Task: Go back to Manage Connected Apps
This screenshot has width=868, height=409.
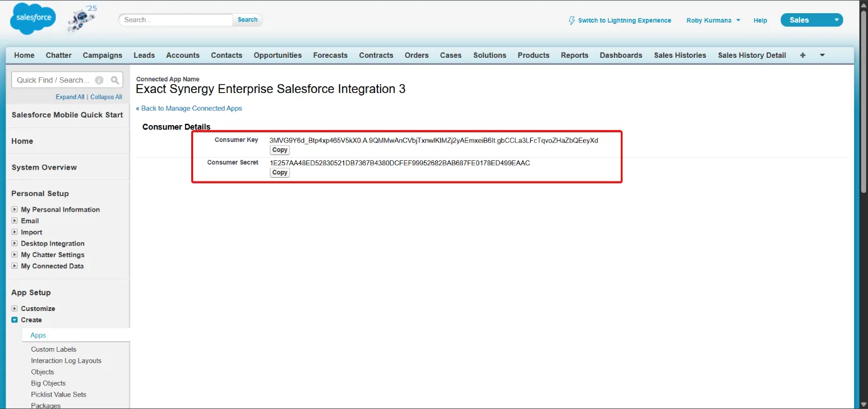Action: [x=189, y=108]
